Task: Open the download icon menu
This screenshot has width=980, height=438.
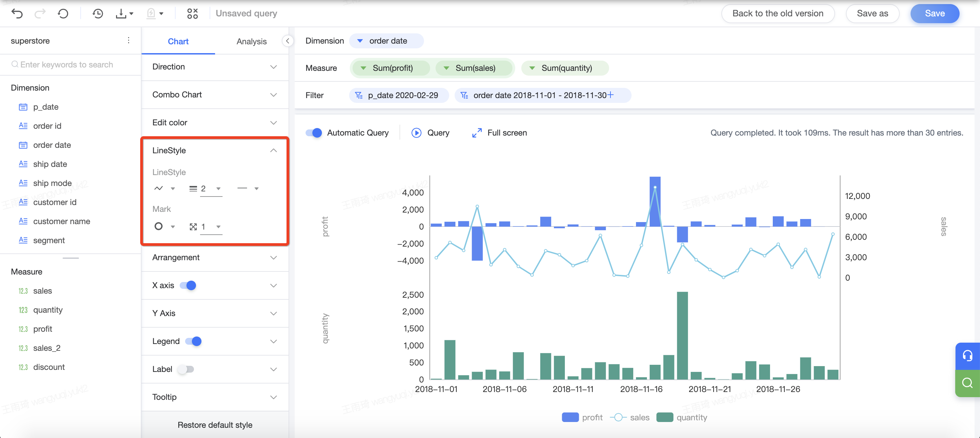Action: (x=124, y=14)
